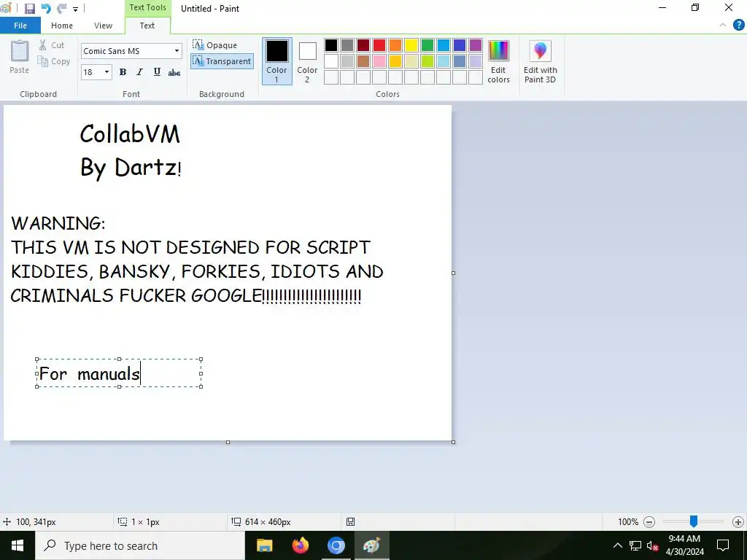Viewport: 747px width, 560px height.
Task: Open Firefox from the taskbar
Action: (x=300, y=545)
